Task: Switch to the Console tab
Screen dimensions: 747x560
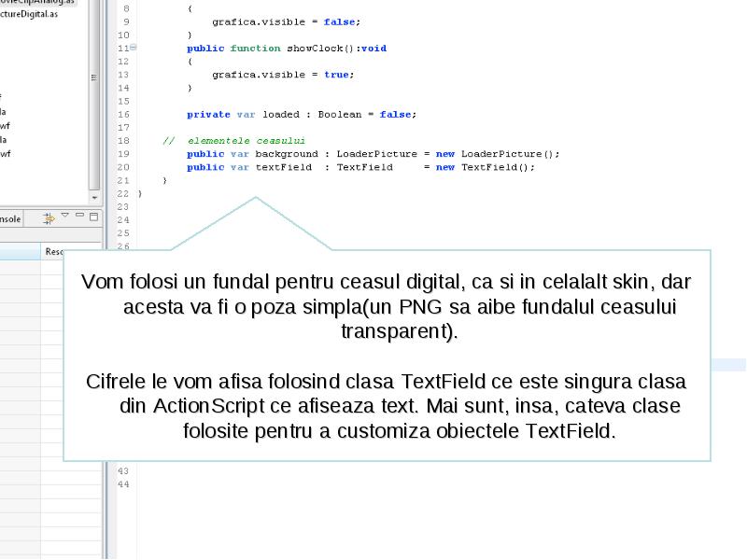Action: point(10,219)
